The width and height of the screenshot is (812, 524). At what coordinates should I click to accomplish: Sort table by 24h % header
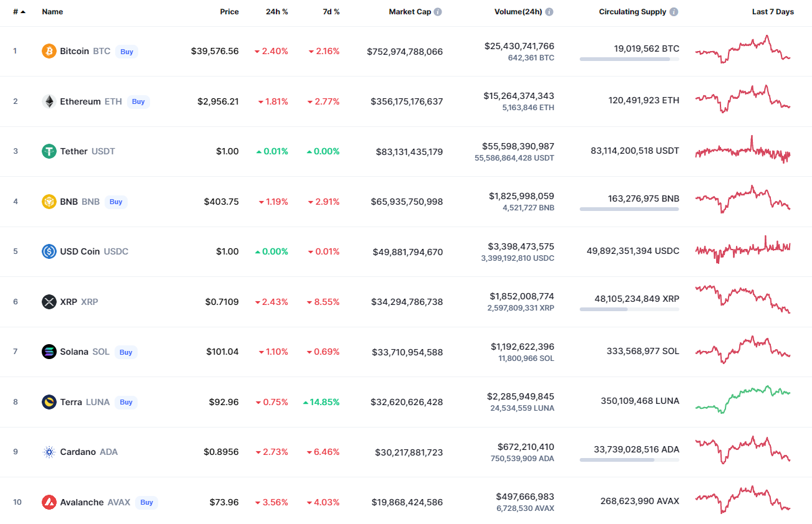[x=276, y=12]
